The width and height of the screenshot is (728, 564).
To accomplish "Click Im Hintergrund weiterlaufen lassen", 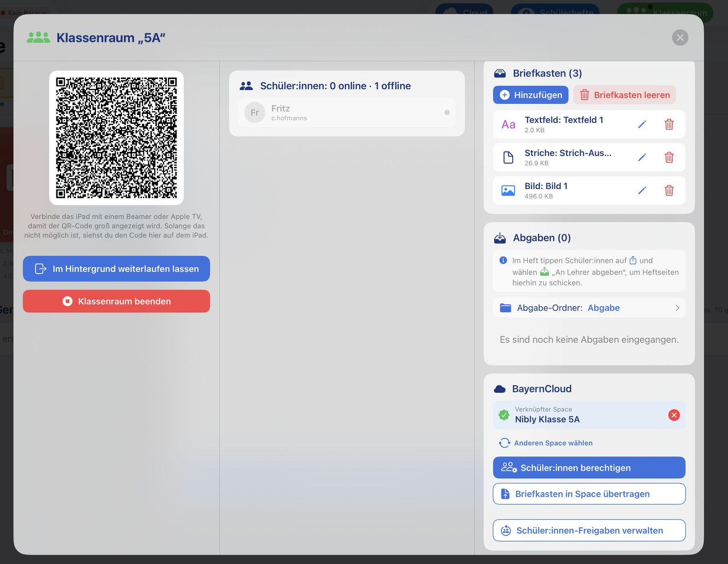I will (116, 269).
